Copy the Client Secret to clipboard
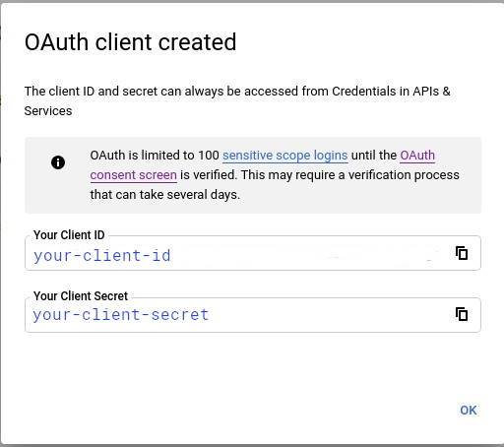The height and width of the screenshot is (447, 504). 462,314
